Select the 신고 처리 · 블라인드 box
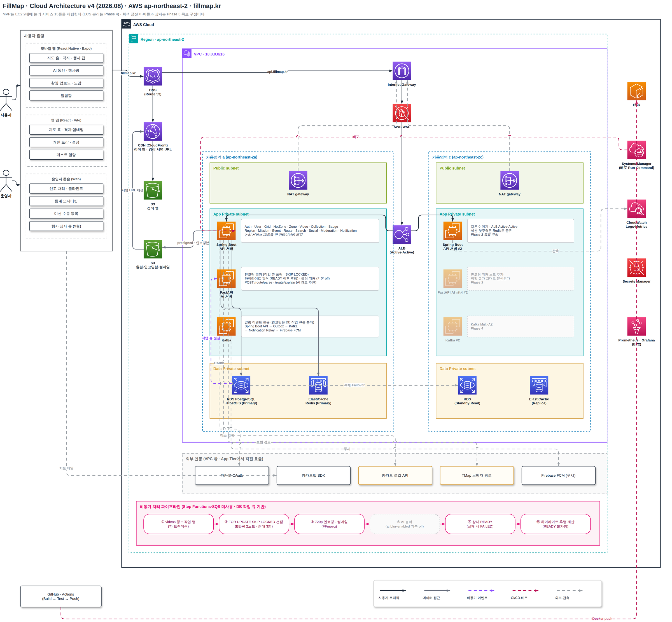The width and height of the screenshot is (672, 622). pyautogui.click(x=66, y=188)
